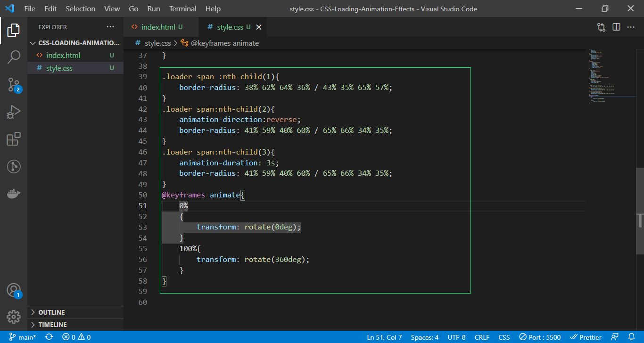The image size is (644, 343).
Task: Click the '100%{' keyframe on line 55
Action: point(190,248)
